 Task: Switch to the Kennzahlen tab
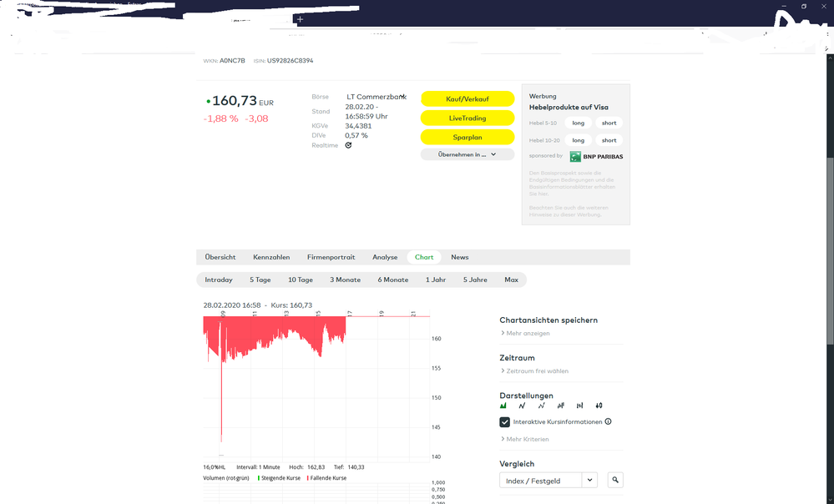coord(271,257)
